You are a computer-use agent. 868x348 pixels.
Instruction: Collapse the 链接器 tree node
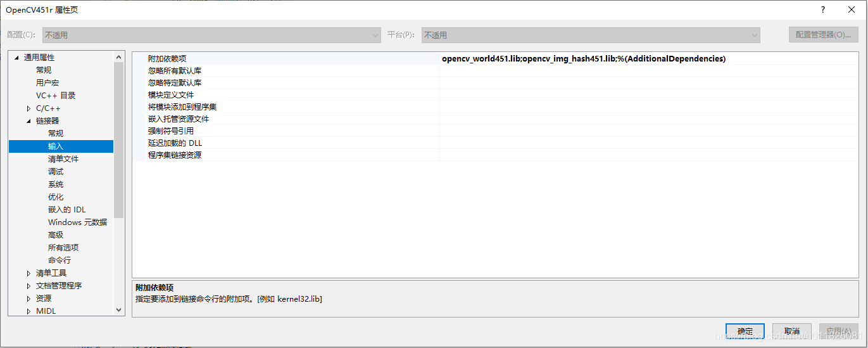(x=28, y=121)
